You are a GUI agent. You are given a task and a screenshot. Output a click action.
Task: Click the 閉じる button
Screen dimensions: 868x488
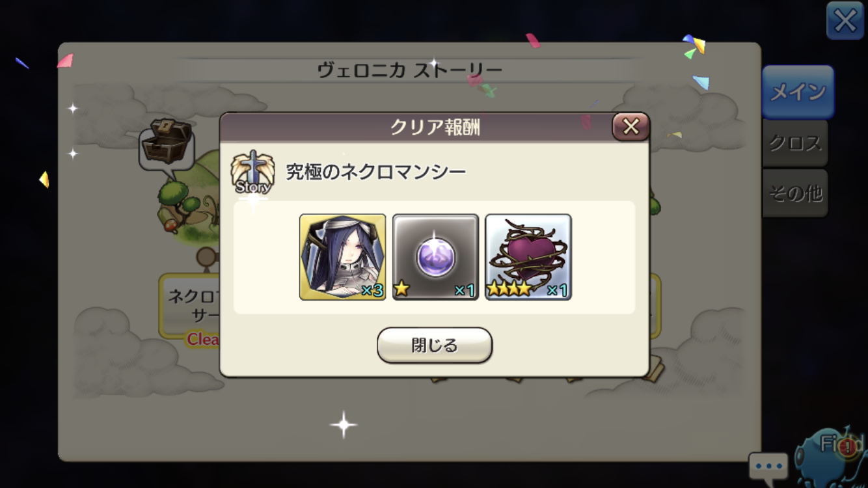point(435,346)
